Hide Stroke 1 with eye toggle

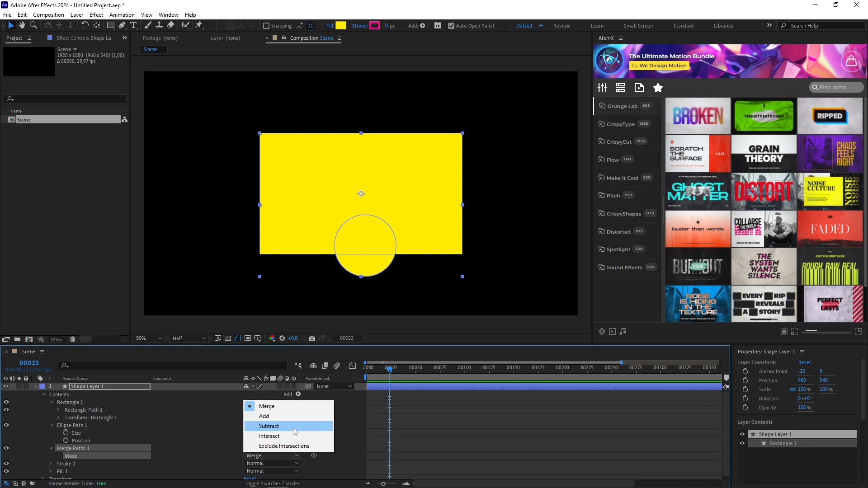6,464
